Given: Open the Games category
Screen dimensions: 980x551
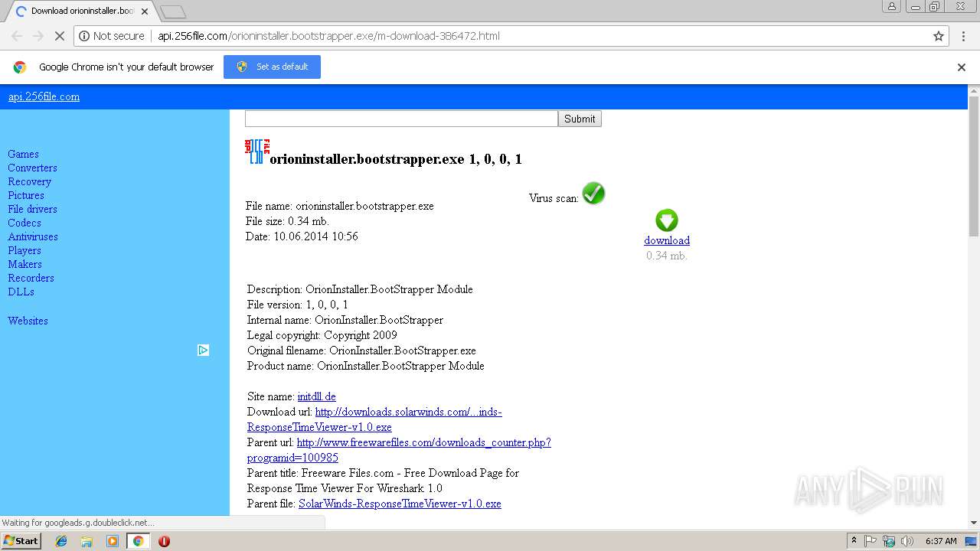Looking at the screenshot, I should click(23, 154).
